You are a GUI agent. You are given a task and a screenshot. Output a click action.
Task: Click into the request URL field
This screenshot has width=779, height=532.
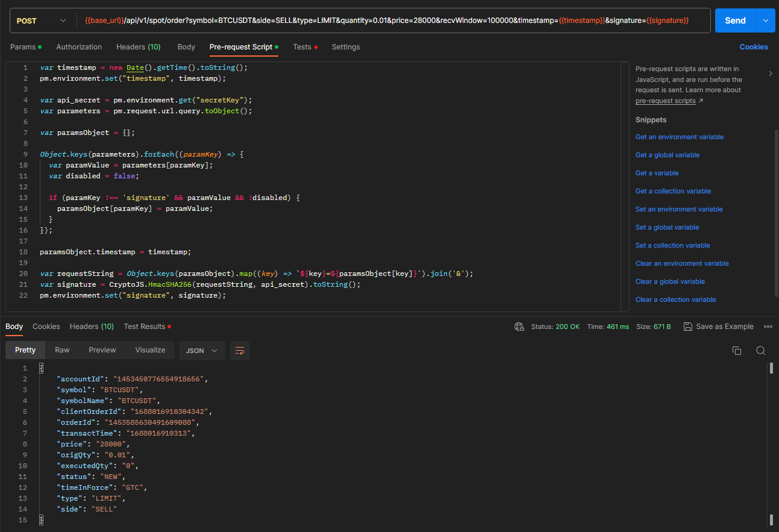392,20
